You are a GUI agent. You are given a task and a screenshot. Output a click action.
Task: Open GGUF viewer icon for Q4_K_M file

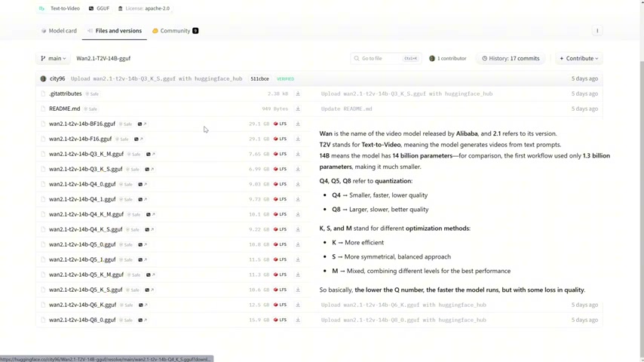(150, 214)
